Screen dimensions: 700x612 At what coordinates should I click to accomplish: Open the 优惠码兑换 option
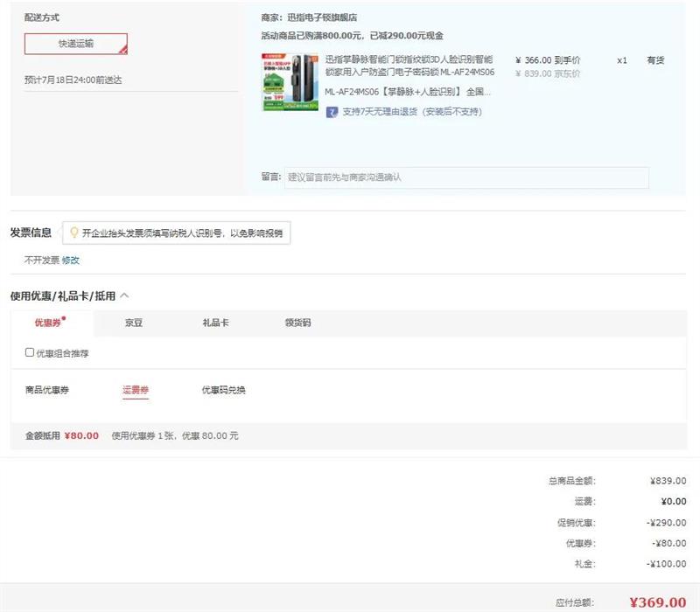tap(223, 390)
